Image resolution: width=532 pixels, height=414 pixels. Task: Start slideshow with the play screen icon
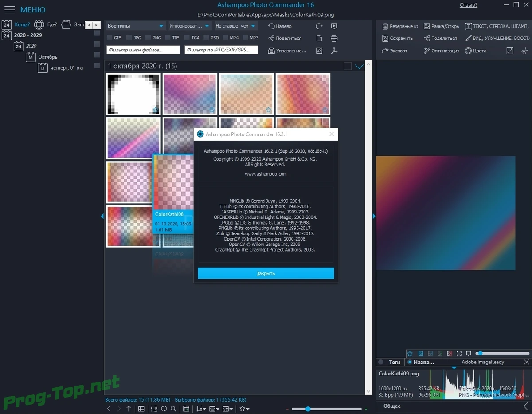pos(334,26)
